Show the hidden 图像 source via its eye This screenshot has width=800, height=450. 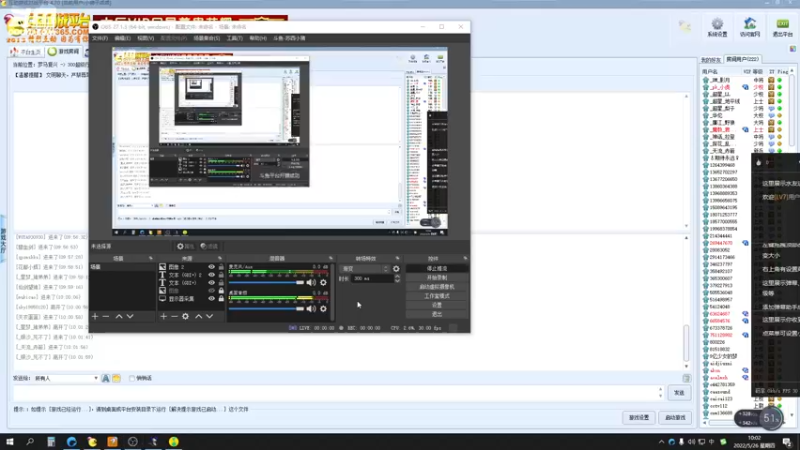pyautogui.click(x=211, y=291)
